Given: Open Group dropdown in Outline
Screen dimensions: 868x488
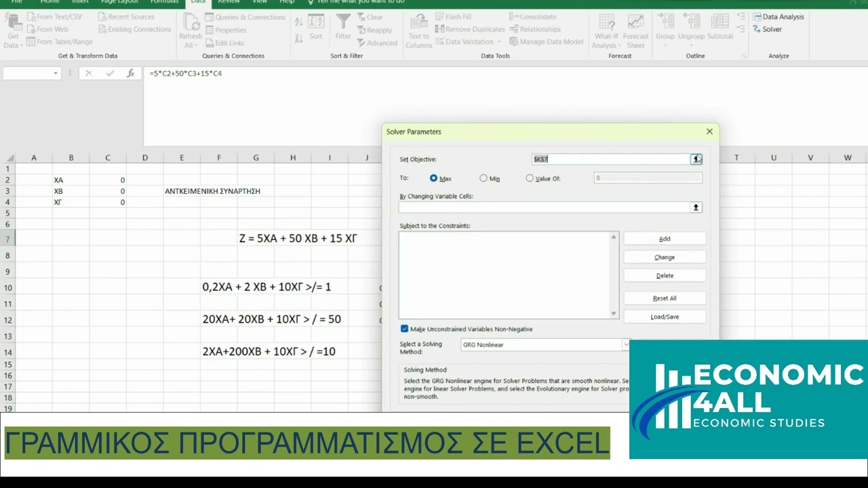Looking at the screenshot, I should tap(665, 45).
